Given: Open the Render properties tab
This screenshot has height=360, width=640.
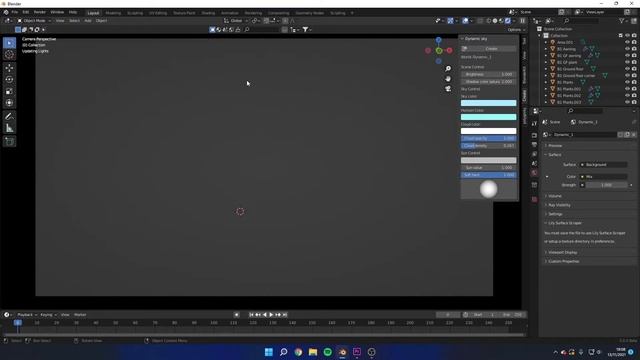Looking at the screenshot, I should pos(534,135).
